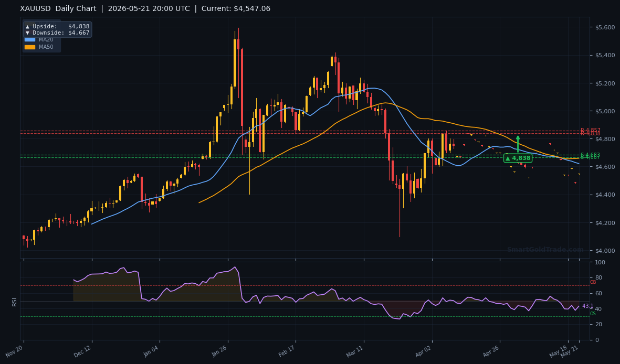Click the red OB overbought label
This screenshot has width=620, height=364.
[x=593, y=282]
